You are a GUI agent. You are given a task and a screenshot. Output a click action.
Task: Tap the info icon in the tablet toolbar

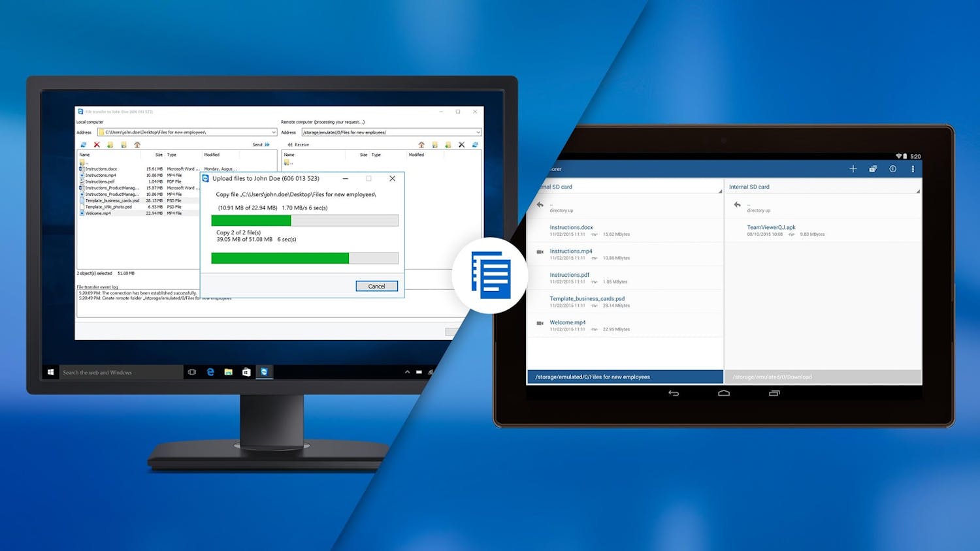[893, 168]
